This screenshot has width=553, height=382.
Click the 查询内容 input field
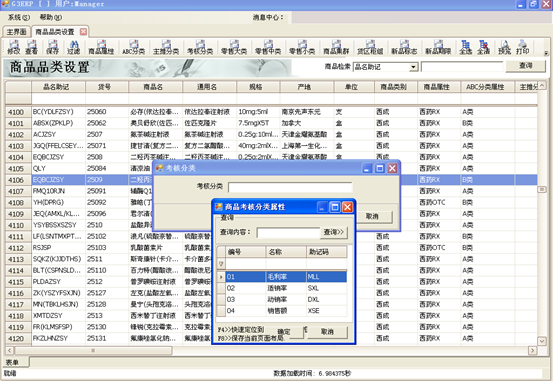288,232
